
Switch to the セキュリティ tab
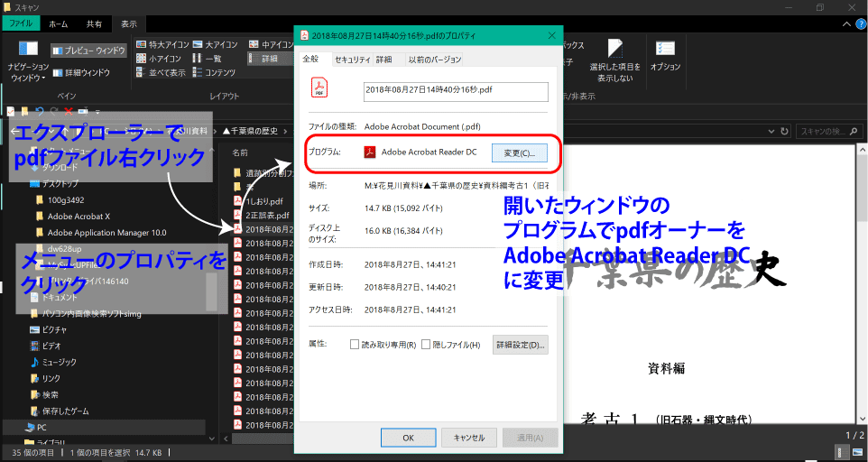click(352, 60)
